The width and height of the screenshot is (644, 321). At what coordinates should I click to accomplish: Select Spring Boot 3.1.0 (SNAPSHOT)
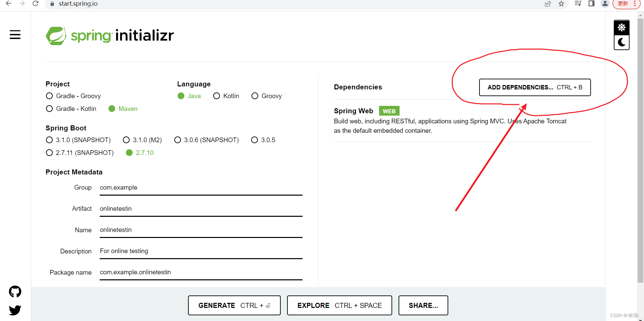(x=78, y=140)
